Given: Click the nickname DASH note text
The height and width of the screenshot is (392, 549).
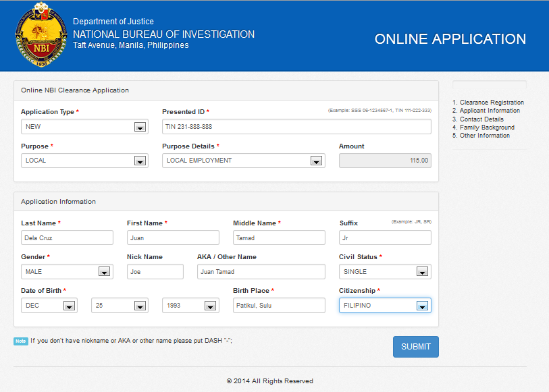Looking at the screenshot, I should 131,341.
